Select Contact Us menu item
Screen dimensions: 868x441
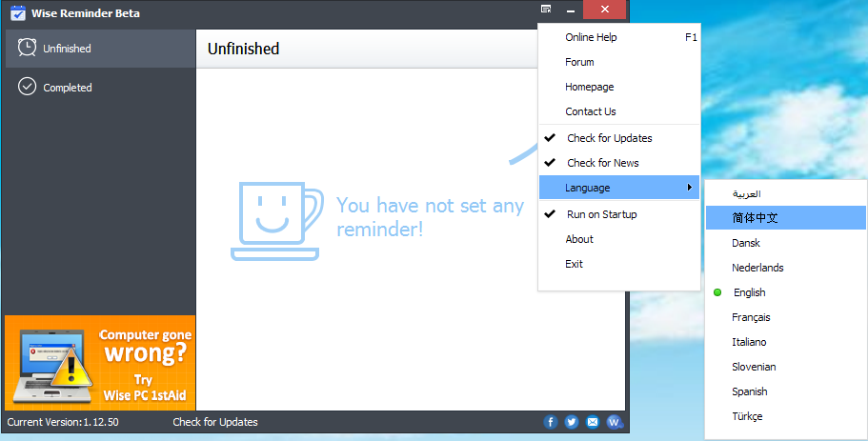tap(619, 111)
